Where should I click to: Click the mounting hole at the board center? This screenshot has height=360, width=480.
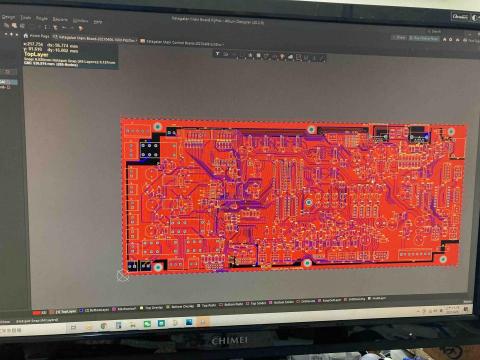coord(309,202)
